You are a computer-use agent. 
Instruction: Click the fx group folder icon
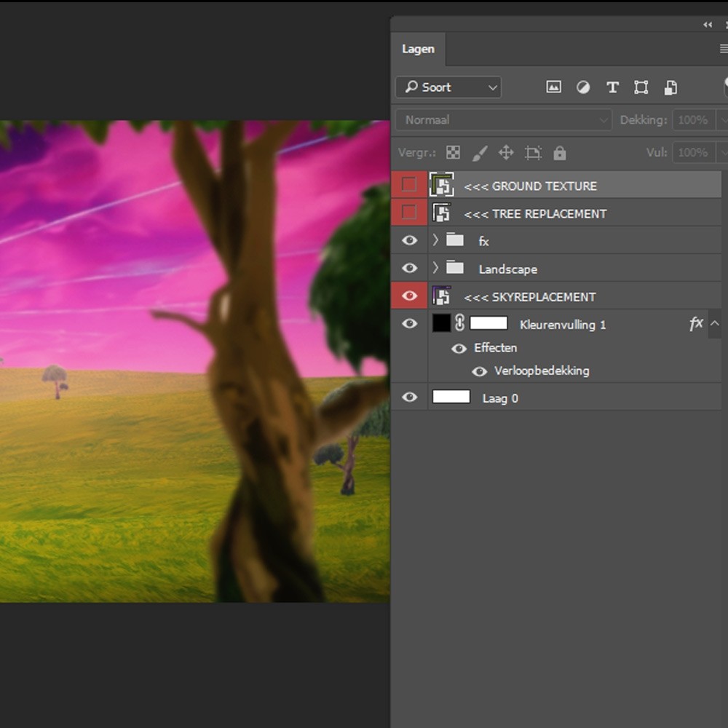(x=455, y=240)
